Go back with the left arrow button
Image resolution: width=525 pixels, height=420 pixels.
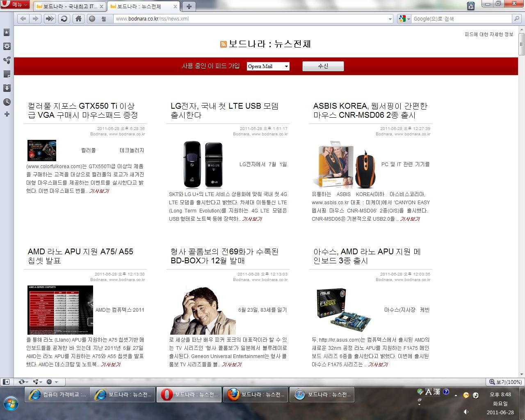point(23,18)
